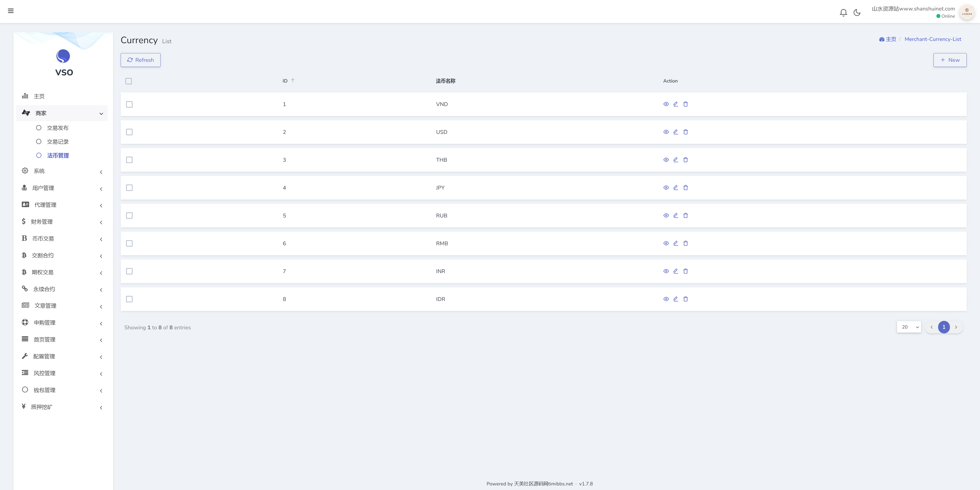Image resolution: width=980 pixels, height=490 pixels.
Task: Click the notification bell icon
Action: coord(843,13)
